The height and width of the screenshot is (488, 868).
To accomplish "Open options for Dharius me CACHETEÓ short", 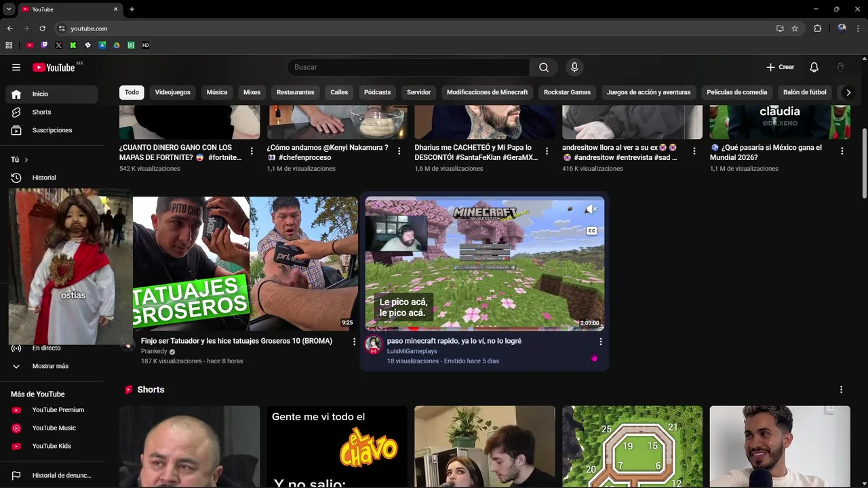I will (x=547, y=151).
